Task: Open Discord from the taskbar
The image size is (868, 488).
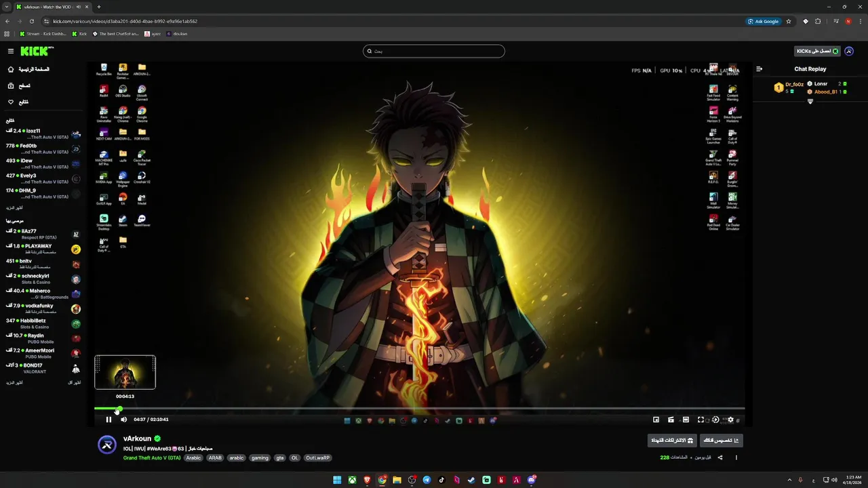Action: click(531, 480)
